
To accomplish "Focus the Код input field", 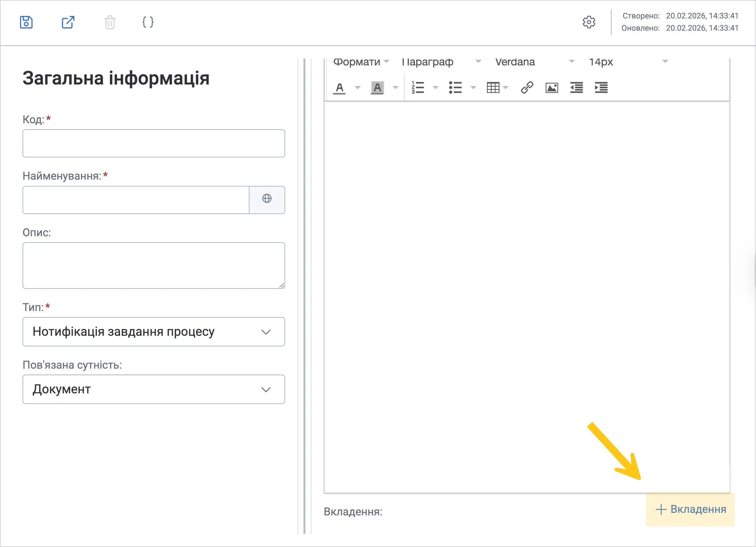I will (154, 143).
